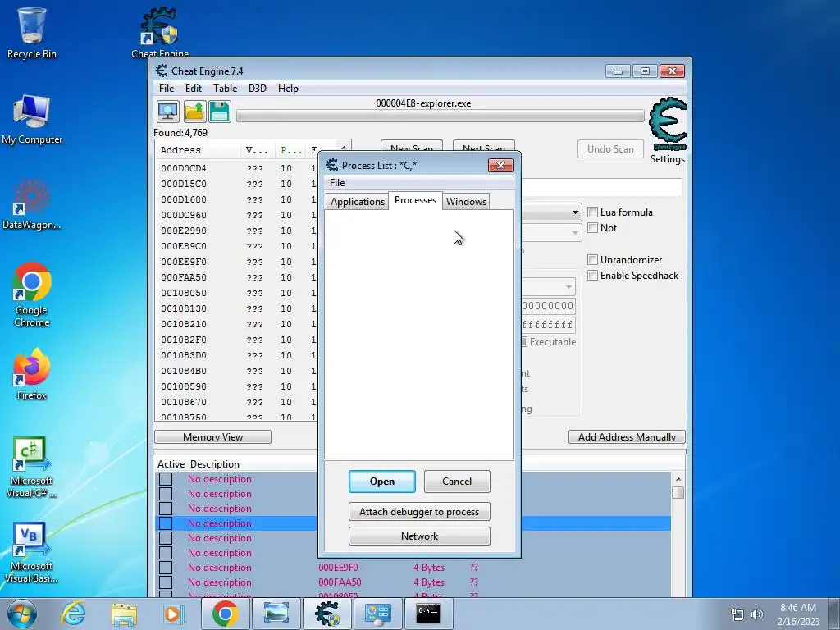The height and width of the screenshot is (630, 840).
Task: Open the D3D menu
Action: pos(257,89)
